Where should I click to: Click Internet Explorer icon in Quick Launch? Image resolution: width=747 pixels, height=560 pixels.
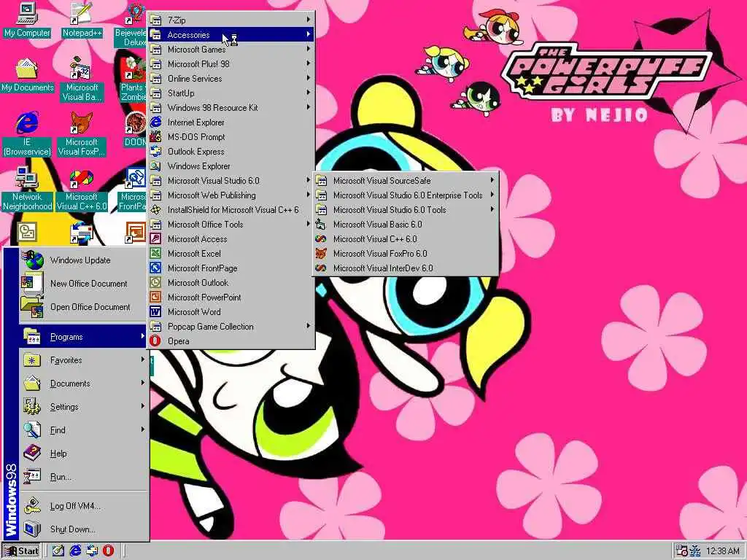pyautogui.click(x=75, y=551)
